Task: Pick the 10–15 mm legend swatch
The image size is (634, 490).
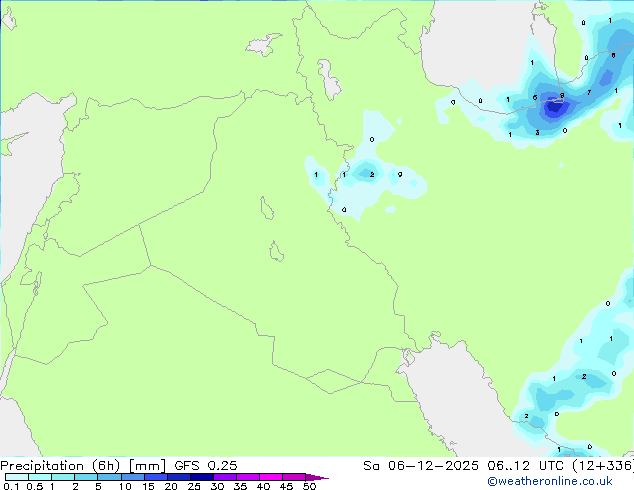Action: 133,477
